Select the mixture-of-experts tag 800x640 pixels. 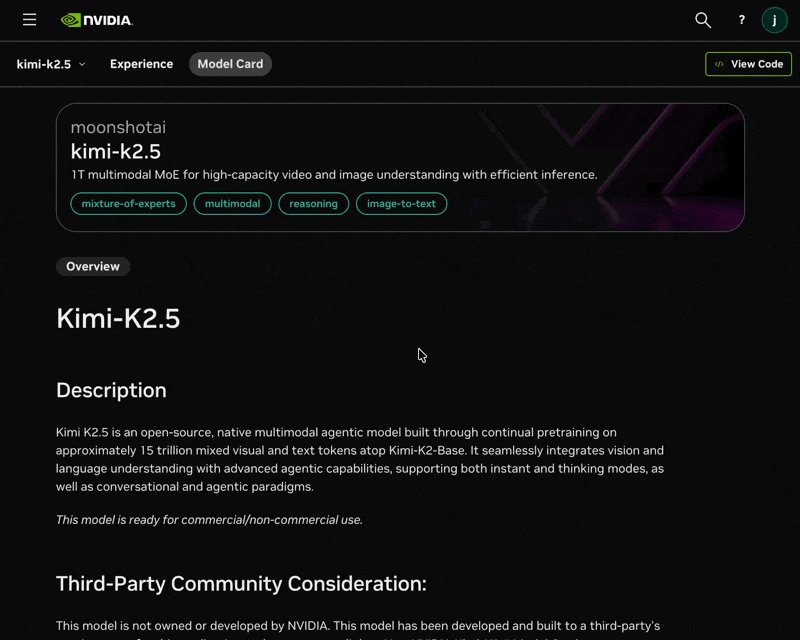[x=129, y=204]
